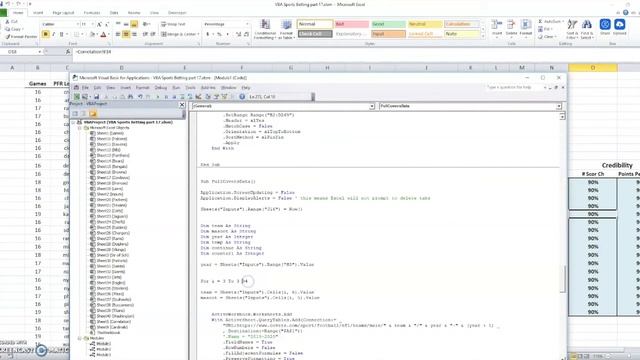This screenshot has height=360, width=640.
Task: Click the View Microsoft Excel icon in VBA toolbar
Action: (x=76, y=97)
